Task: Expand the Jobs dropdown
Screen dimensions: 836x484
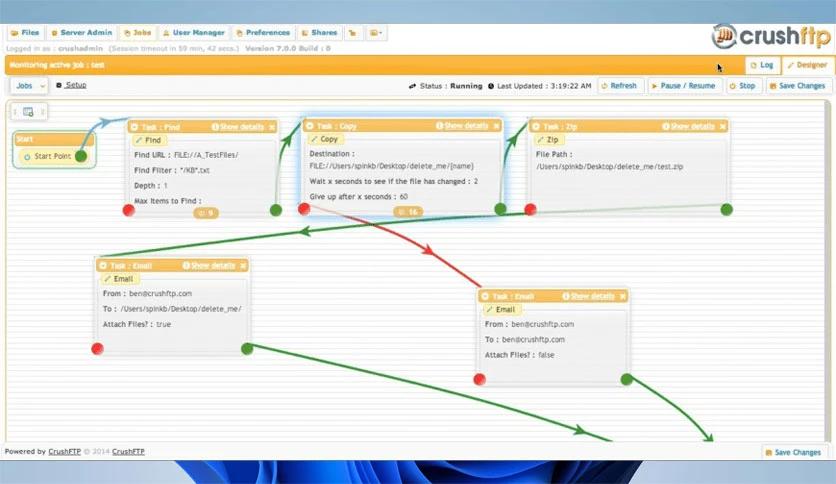Action: pos(30,86)
